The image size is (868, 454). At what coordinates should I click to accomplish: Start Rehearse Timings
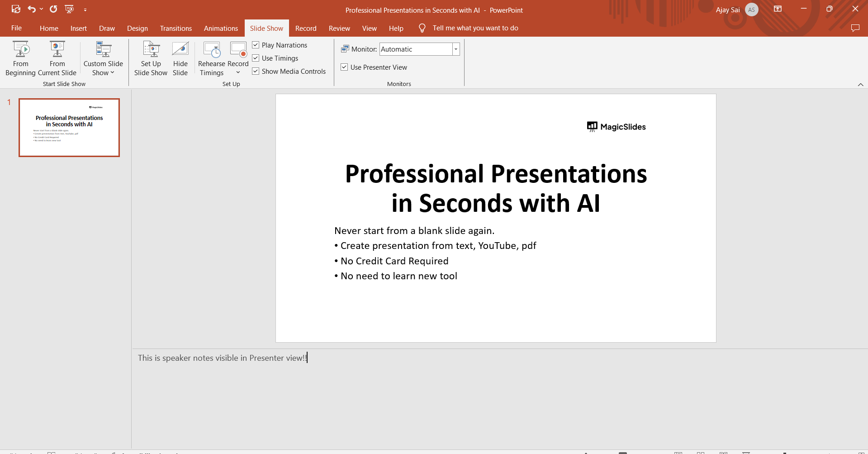[211, 58]
